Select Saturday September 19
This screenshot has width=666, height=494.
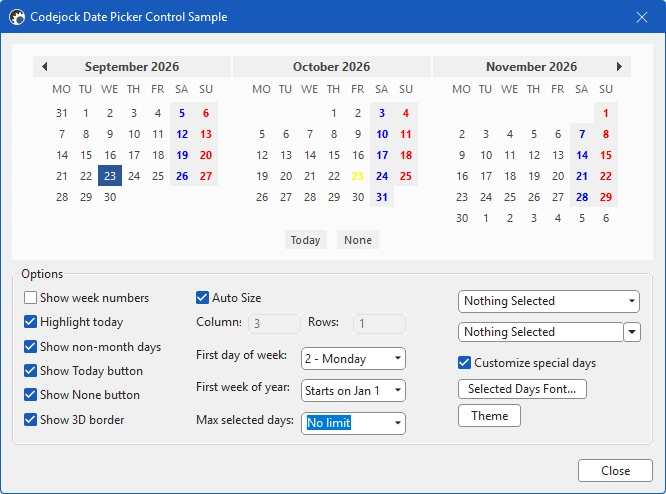pos(182,155)
